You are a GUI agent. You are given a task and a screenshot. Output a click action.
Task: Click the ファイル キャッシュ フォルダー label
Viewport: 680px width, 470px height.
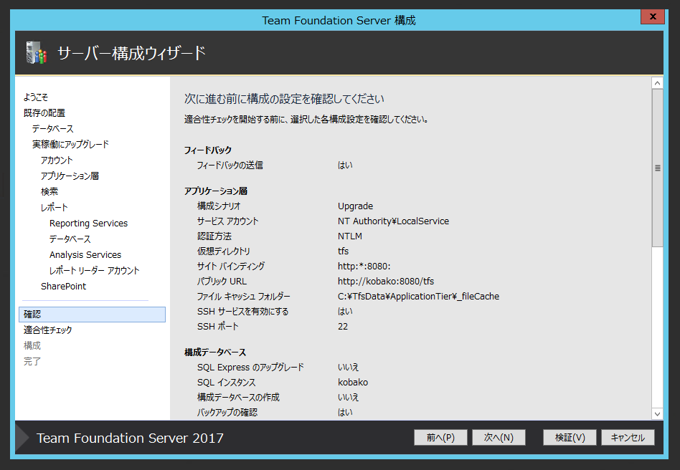[244, 297]
